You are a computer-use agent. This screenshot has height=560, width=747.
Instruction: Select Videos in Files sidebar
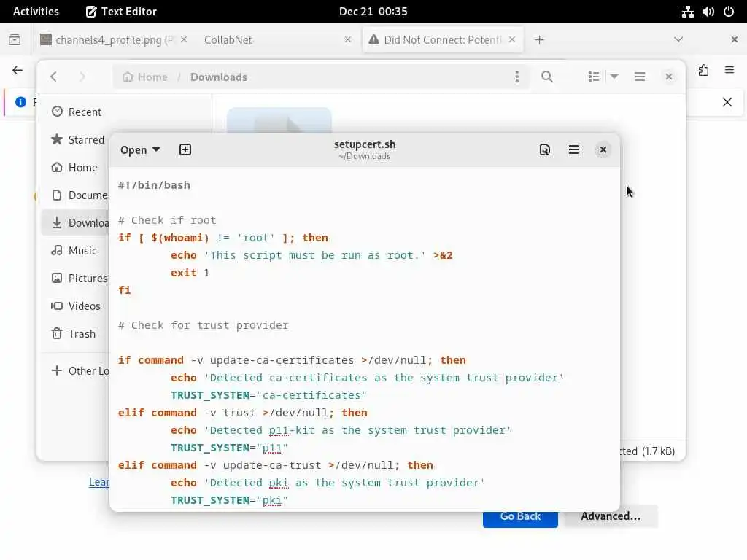click(76, 306)
